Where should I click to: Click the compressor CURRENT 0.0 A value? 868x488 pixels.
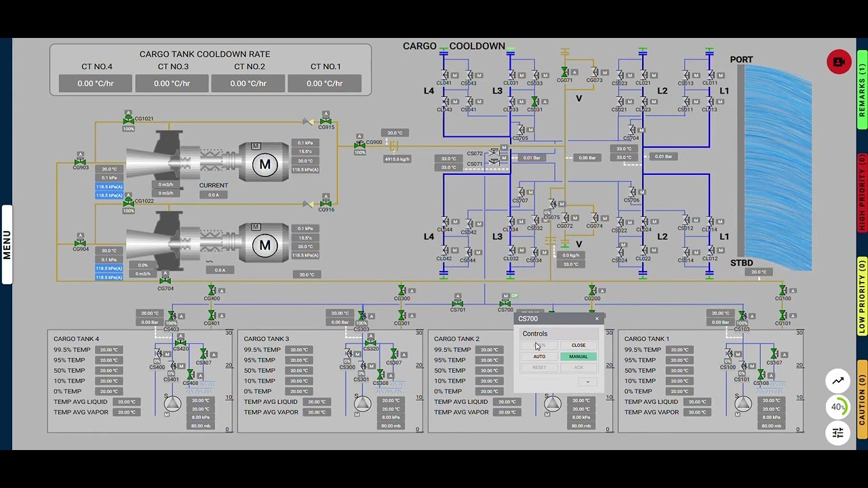(x=214, y=195)
